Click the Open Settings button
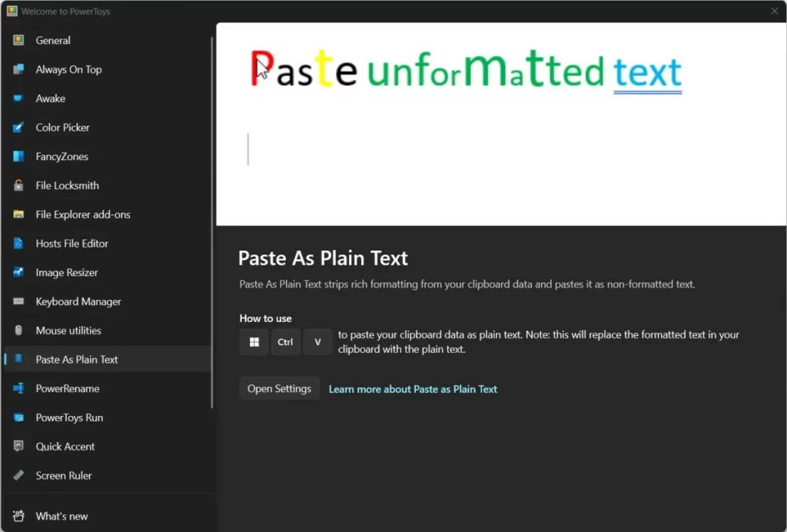 coord(279,389)
